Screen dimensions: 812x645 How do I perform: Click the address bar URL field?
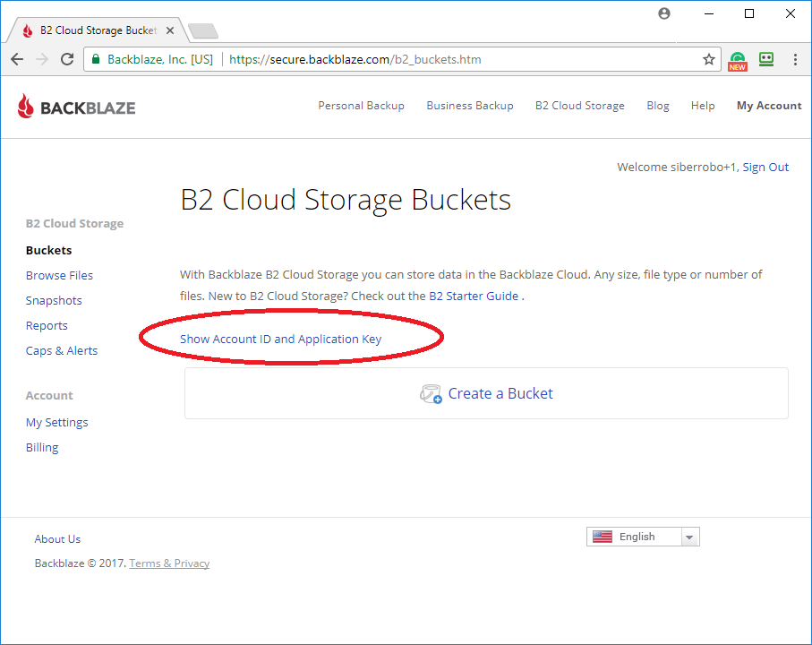point(448,60)
